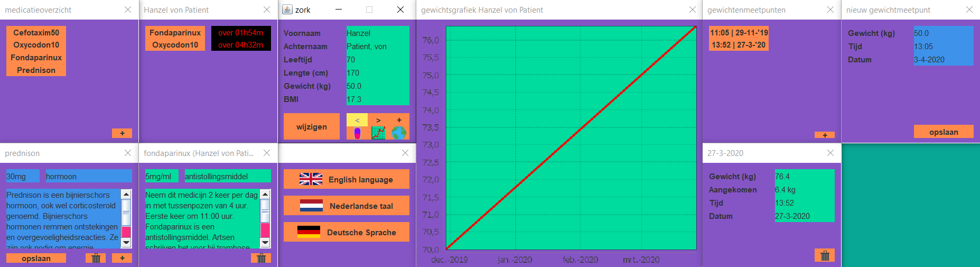Screen dimensions: 980x267
Task: Click the Gewicht (kg) field with 50.0 in nieuw gewichtmeetpunt
Action: pyautogui.click(x=944, y=33)
